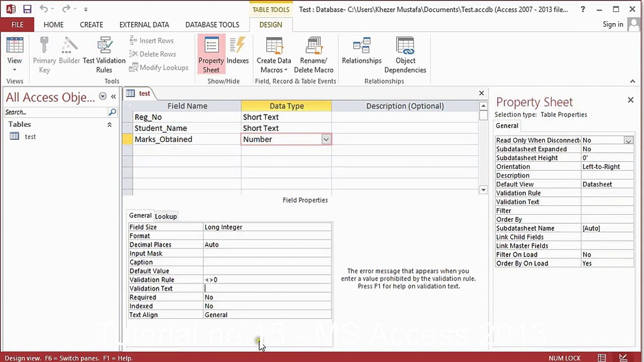Switch to the CREATE ribbon tab

[91, 25]
